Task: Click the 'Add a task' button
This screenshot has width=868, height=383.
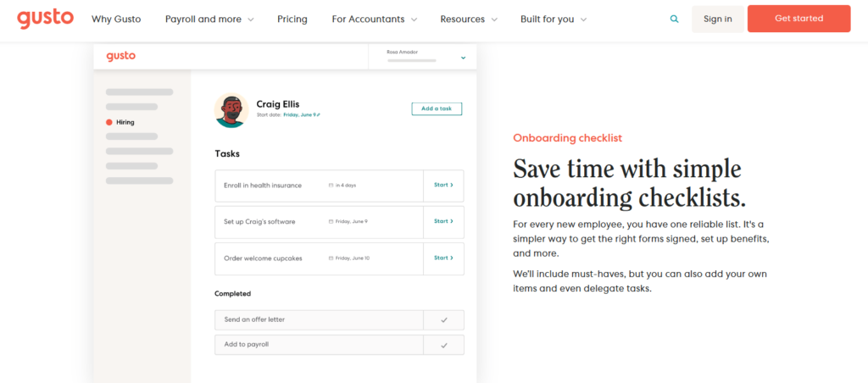Action: (x=437, y=108)
